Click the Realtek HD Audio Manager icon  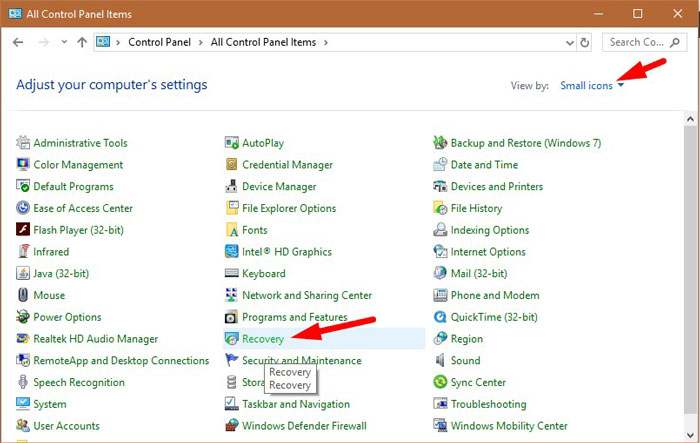coord(23,339)
